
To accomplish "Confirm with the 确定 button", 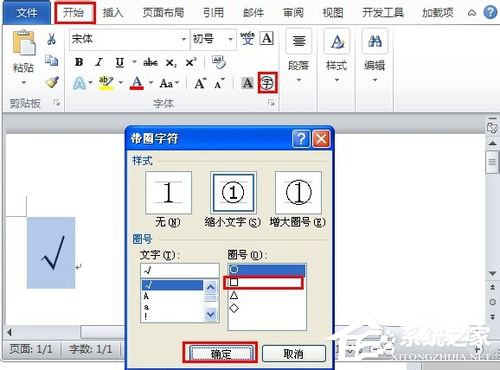I will (x=220, y=353).
